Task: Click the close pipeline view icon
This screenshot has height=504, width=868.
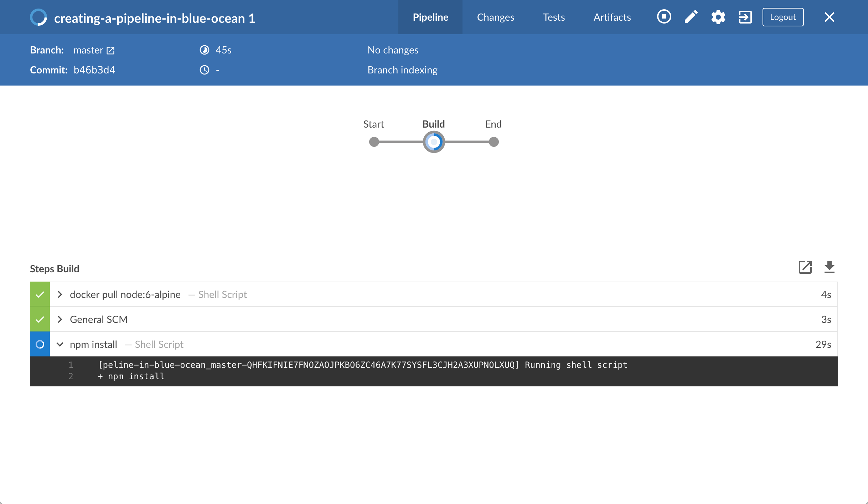Action: coord(830,17)
